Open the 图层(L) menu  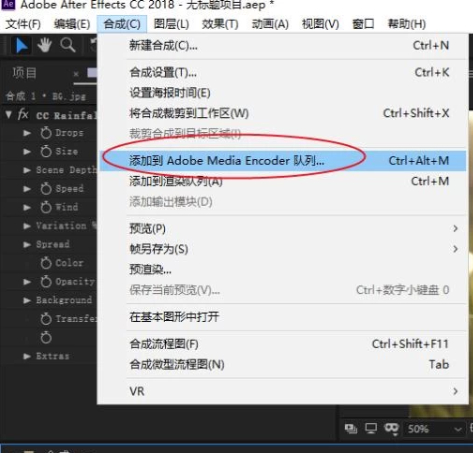click(171, 24)
